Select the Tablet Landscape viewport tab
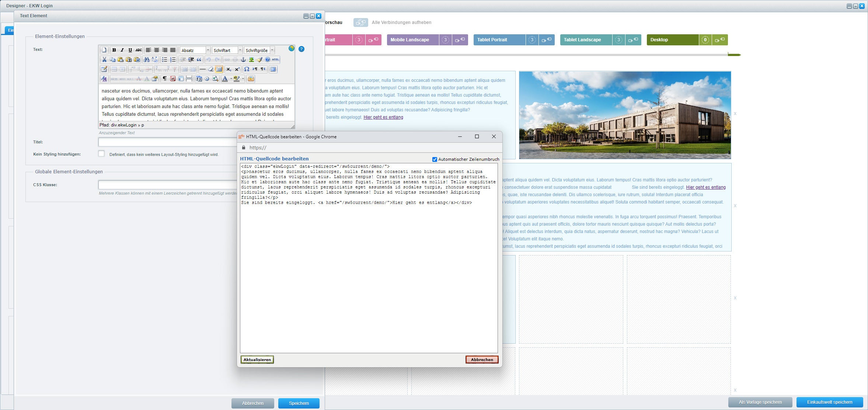868x410 pixels. pos(586,40)
